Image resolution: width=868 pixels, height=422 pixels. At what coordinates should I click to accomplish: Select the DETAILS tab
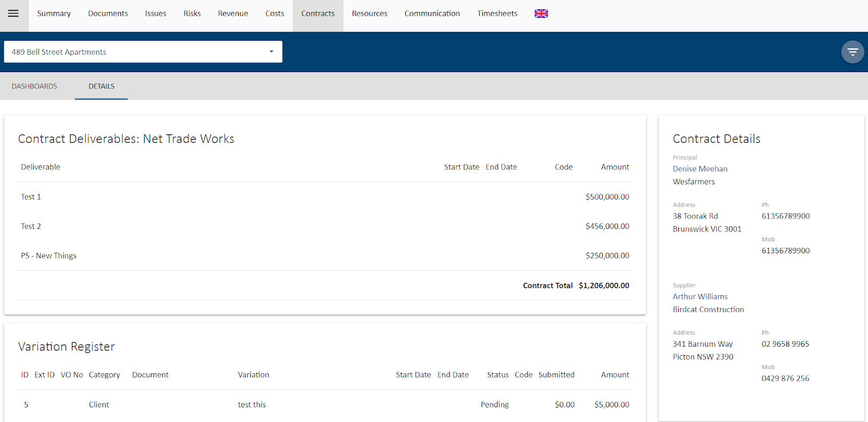(x=101, y=86)
